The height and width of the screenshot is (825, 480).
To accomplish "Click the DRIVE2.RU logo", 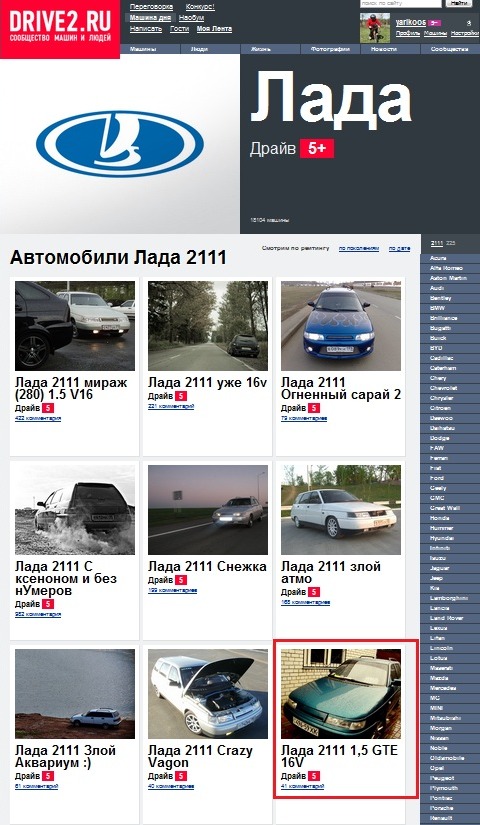I will [59, 28].
